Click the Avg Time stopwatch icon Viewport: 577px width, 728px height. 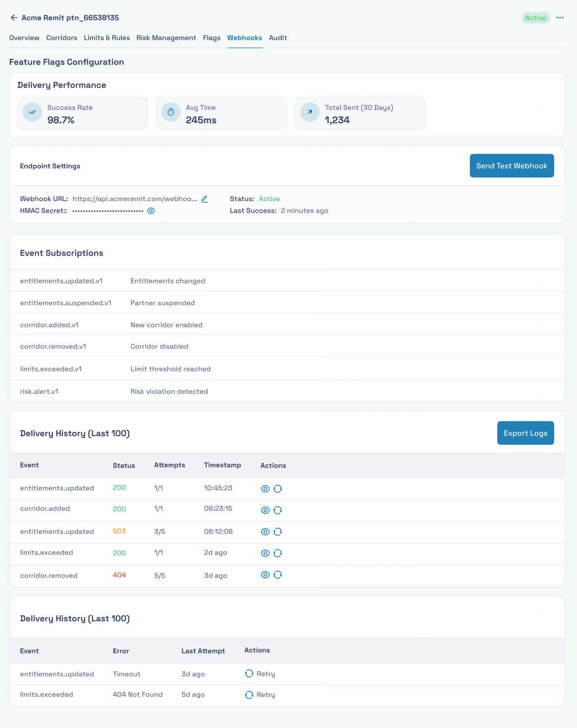[x=171, y=112]
